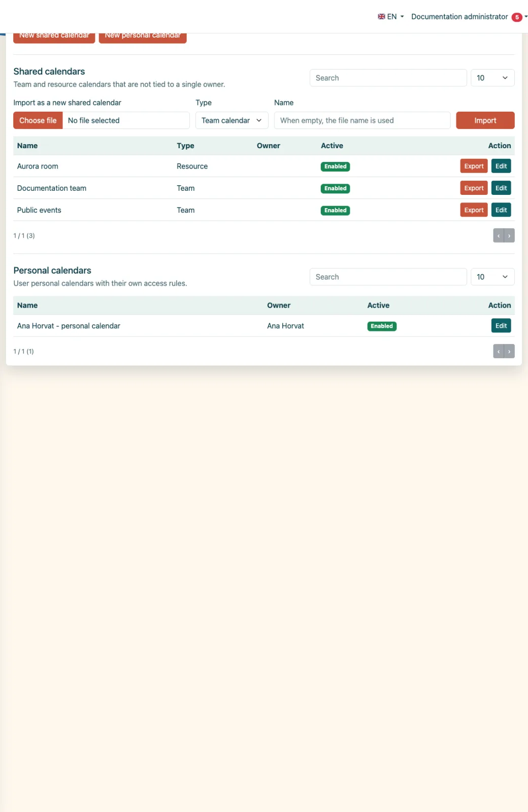Edit the Public events calendar
The width and height of the screenshot is (528, 812).
point(501,210)
